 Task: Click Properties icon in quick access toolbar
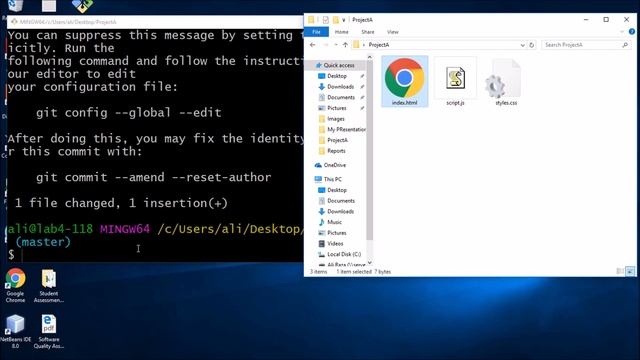click(325, 20)
